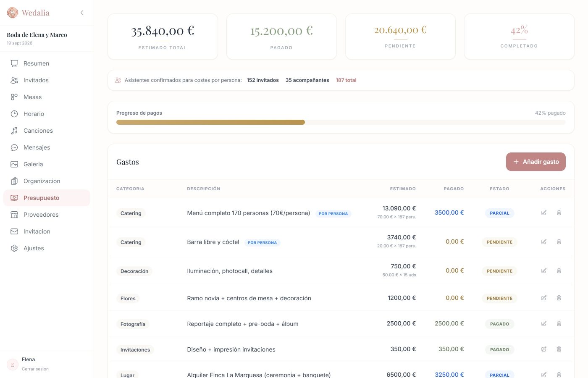Click the PARCIAL status badge for Menú completo

499,213
